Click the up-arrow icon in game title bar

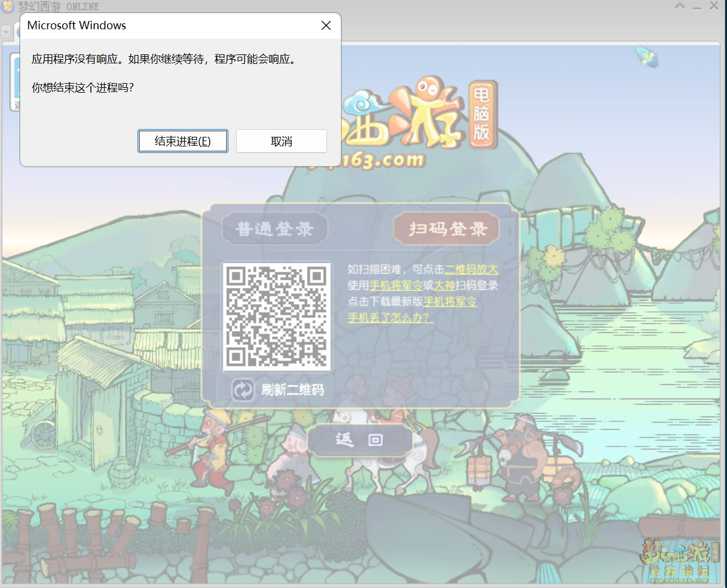click(x=680, y=6)
